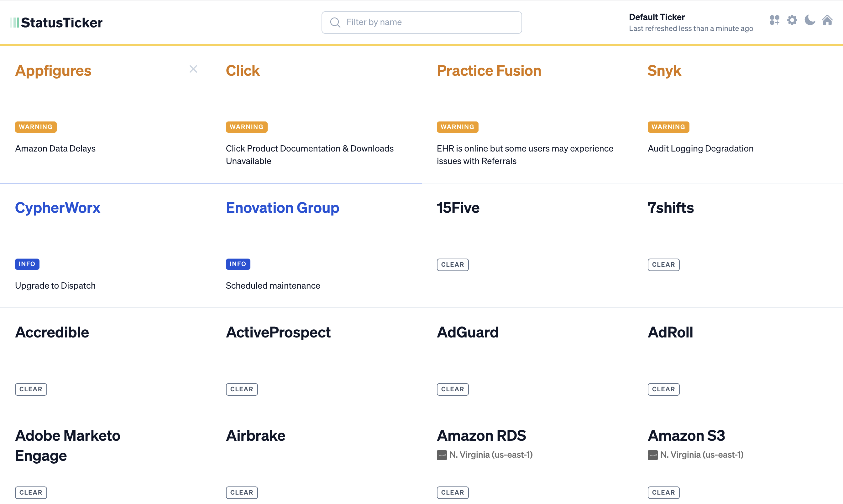Screen dimensions: 843x504
Task: Toggle dark mode with the moon icon
Action: point(810,20)
